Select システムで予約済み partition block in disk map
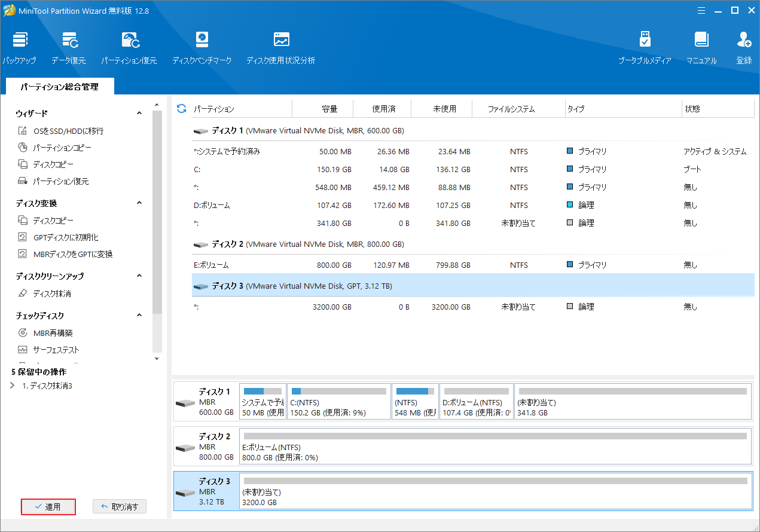Image resolution: width=760 pixels, height=532 pixels. (x=262, y=401)
